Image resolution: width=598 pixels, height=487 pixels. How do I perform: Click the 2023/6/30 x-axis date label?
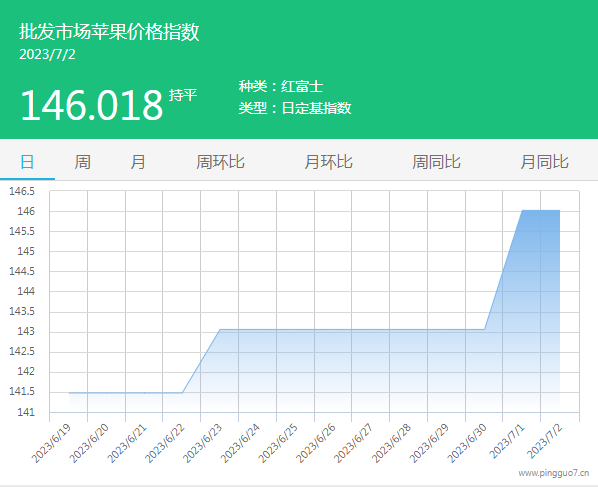467,443
